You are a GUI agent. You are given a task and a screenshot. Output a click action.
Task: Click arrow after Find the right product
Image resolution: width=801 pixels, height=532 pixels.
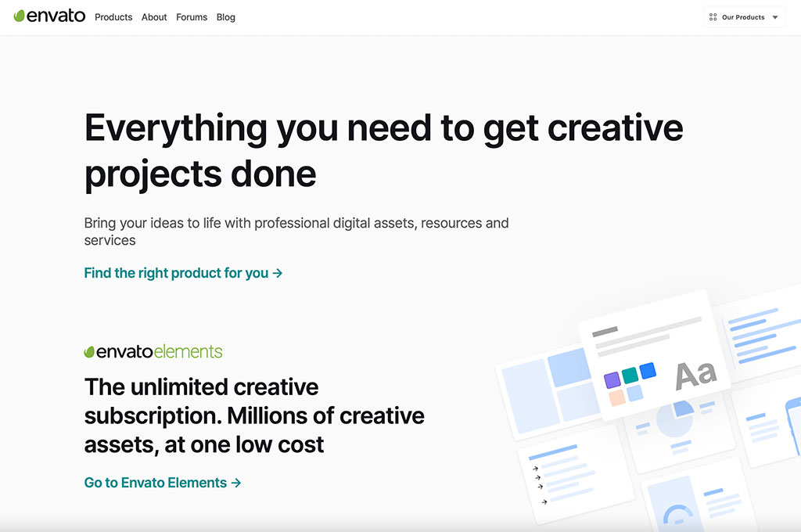[x=278, y=273]
